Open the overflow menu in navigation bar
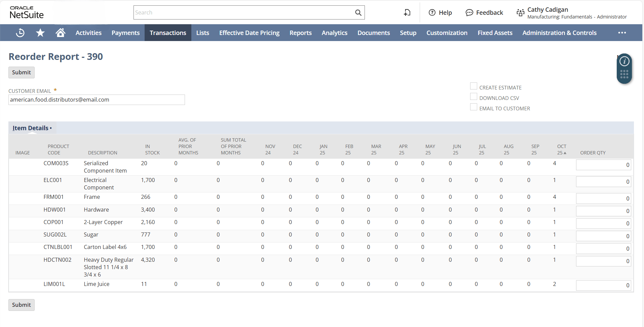Image resolution: width=644 pixels, height=327 pixels. point(622,33)
